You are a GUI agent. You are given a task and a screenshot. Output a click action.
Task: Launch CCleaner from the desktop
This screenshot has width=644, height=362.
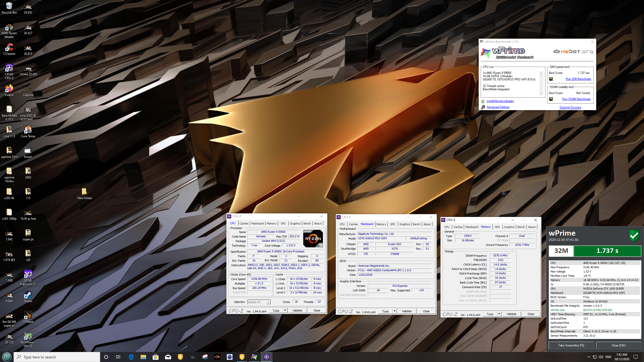click(x=9, y=49)
